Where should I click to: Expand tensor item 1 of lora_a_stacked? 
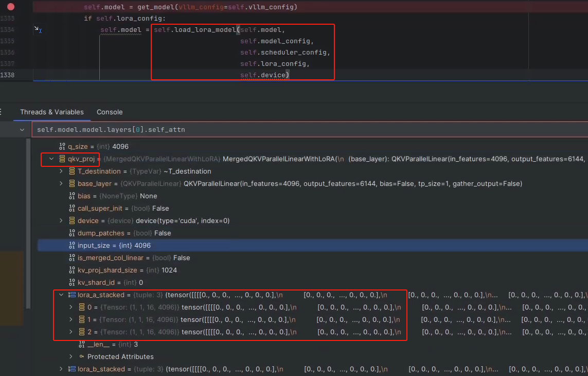tap(71, 320)
